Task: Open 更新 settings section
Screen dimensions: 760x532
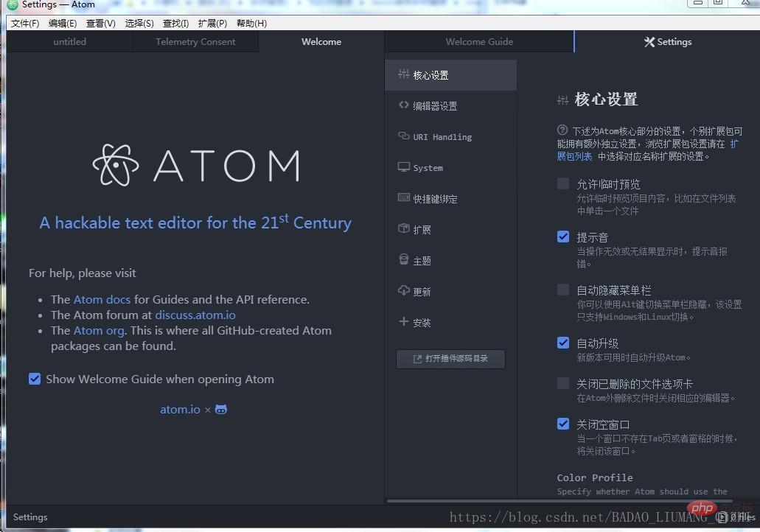Action: tap(450, 292)
